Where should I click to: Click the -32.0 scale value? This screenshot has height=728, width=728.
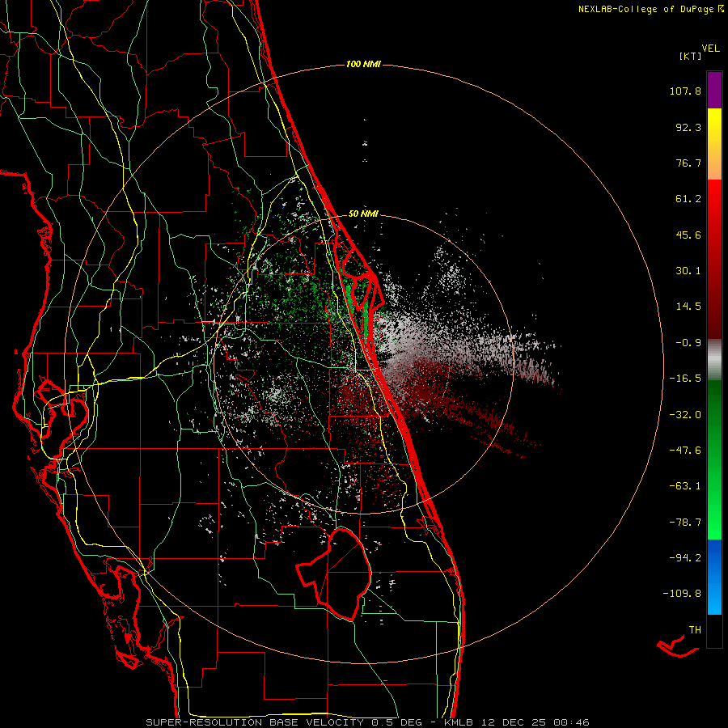(685, 415)
